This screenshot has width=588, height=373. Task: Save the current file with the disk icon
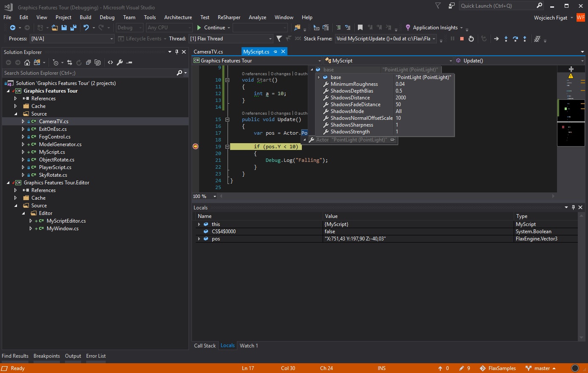click(x=64, y=28)
